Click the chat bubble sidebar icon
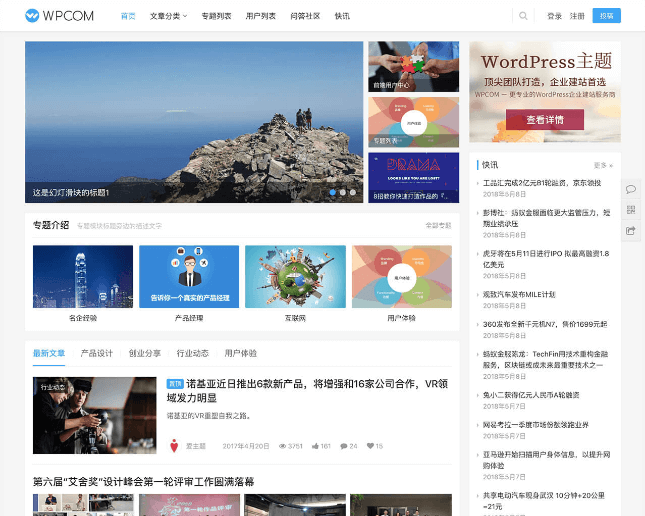 click(631, 189)
